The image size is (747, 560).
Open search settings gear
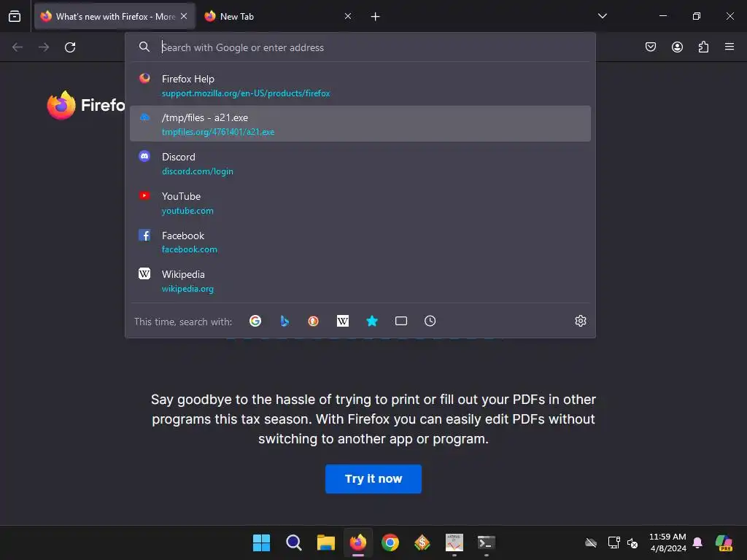[x=580, y=321]
